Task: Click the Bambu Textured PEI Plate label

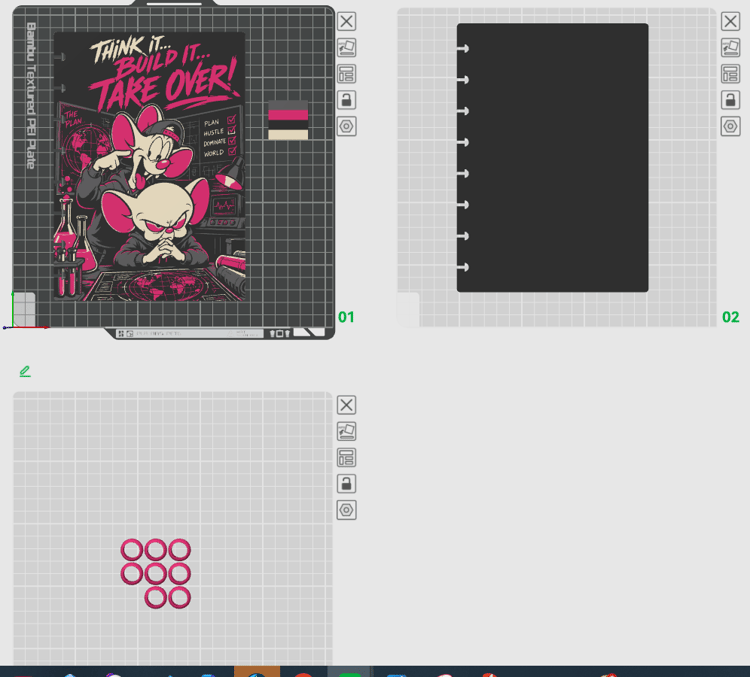Action: 31,96
